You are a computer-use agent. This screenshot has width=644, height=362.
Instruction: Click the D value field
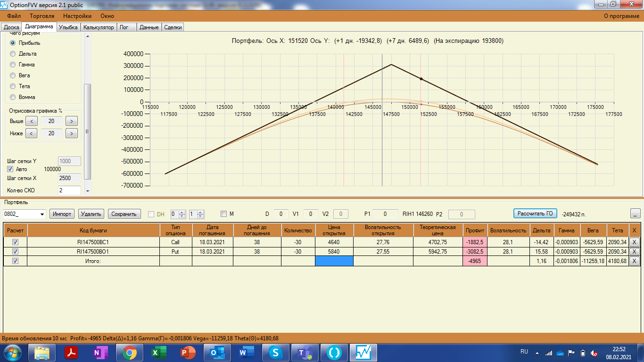[281, 214]
